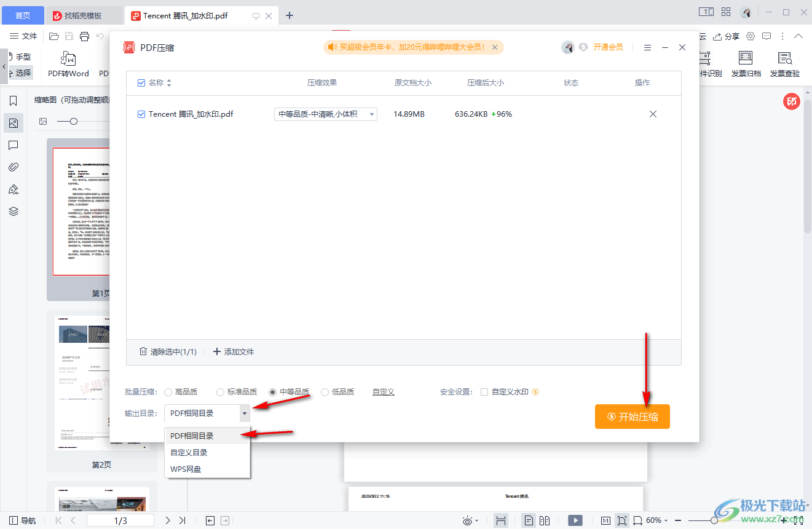812x529 pixels.
Task: Click the window layout icon in title bar
Action: 706,12
